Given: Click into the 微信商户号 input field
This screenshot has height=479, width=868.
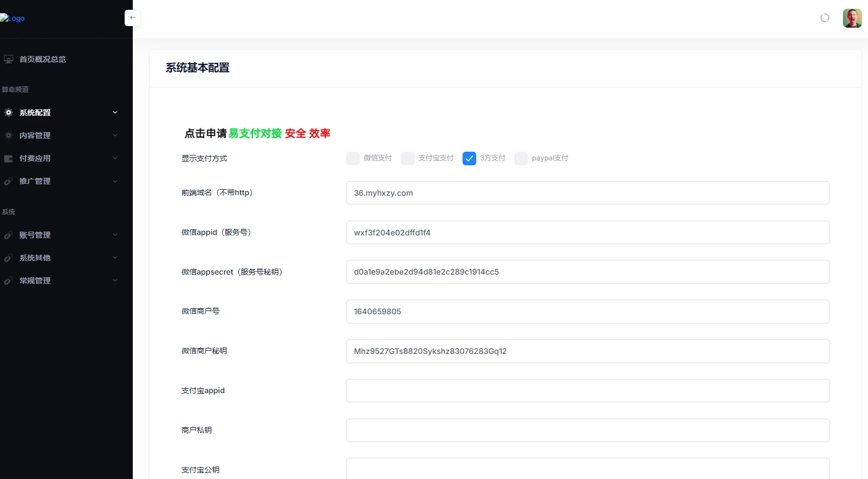Looking at the screenshot, I should click(587, 312).
